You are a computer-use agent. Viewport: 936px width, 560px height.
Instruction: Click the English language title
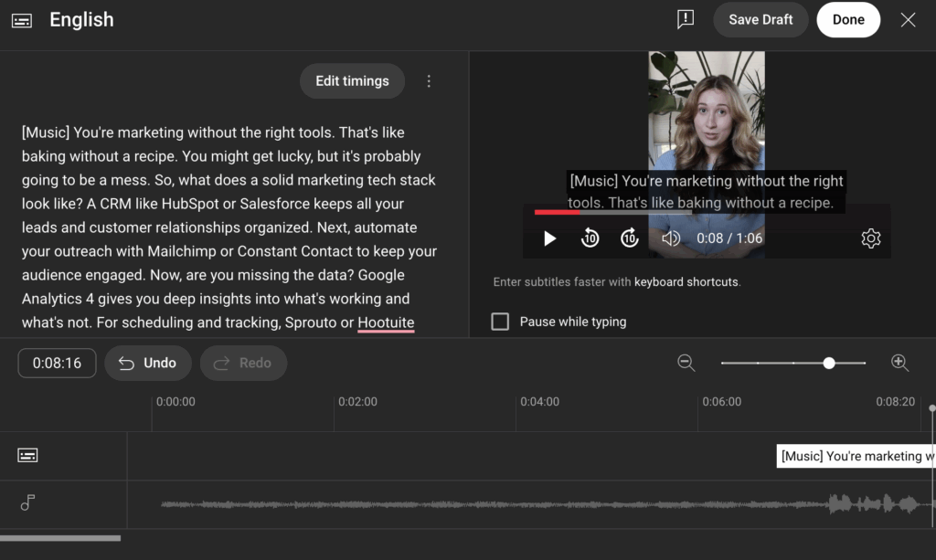pyautogui.click(x=81, y=20)
